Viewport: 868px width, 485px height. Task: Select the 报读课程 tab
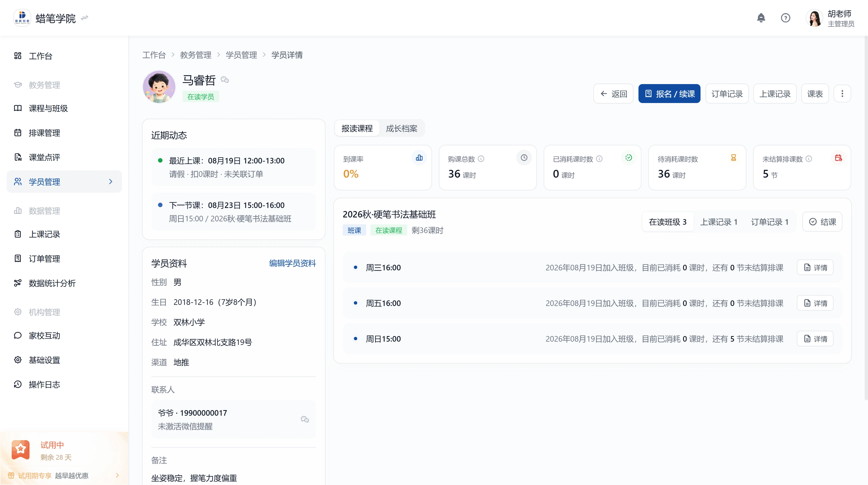[357, 129]
